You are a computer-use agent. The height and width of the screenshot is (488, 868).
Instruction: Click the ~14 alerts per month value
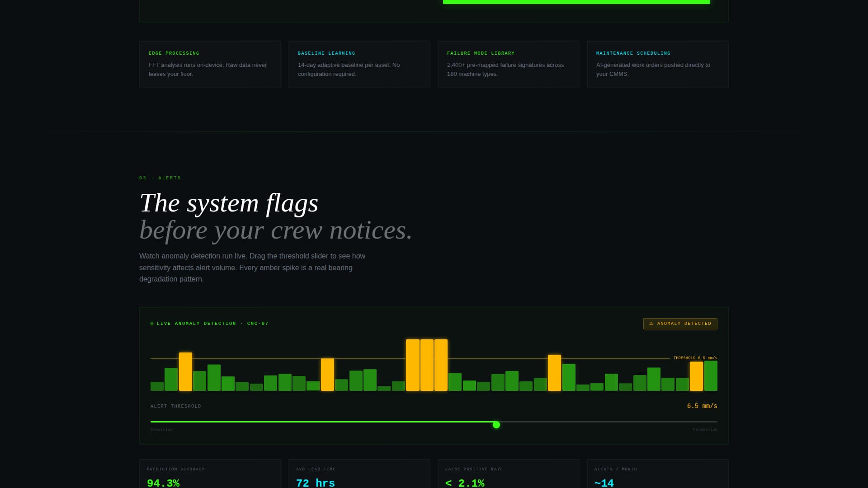point(604,483)
